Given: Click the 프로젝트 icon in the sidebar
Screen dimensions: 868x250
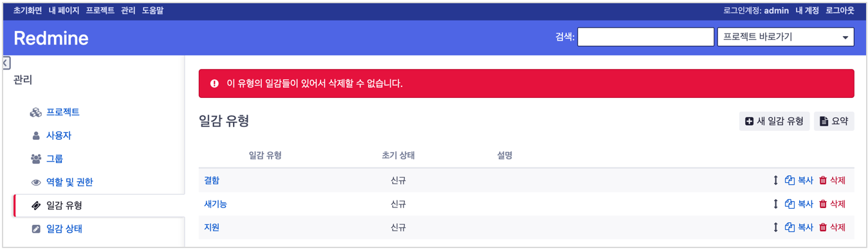Looking at the screenshot, I should pos(36,113).
